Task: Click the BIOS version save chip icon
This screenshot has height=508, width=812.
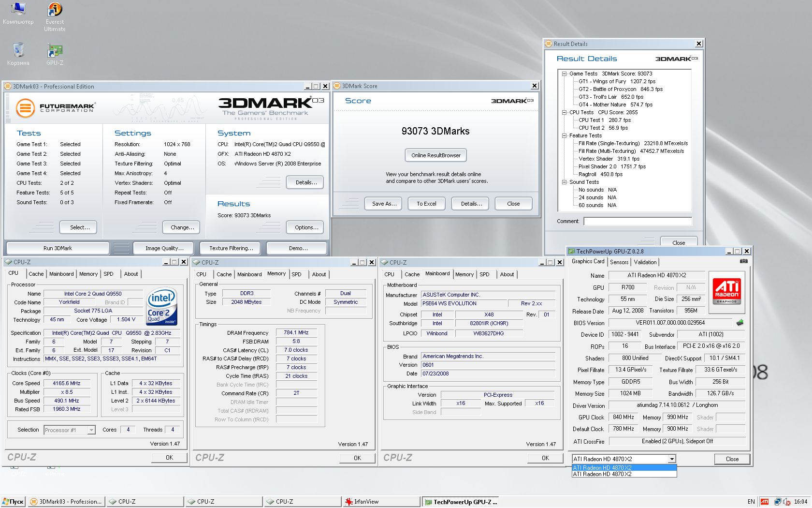Action: (x=739, y=323)
